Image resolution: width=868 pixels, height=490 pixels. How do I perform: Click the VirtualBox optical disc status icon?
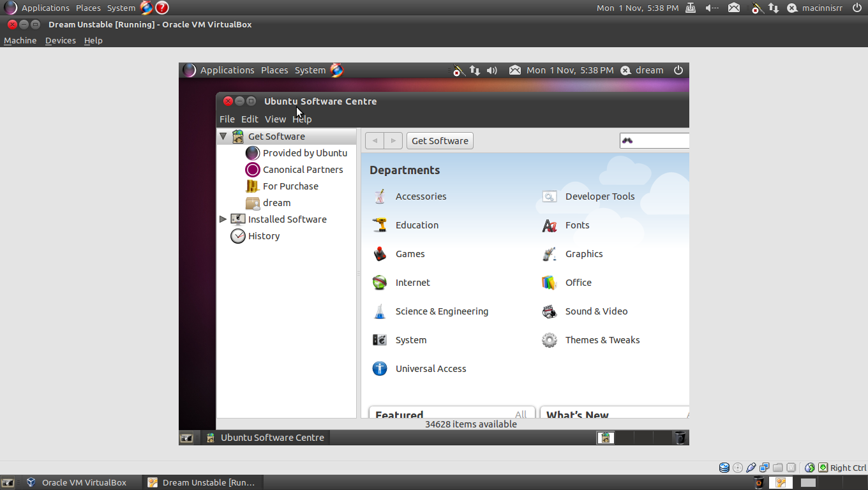(738, 468)
